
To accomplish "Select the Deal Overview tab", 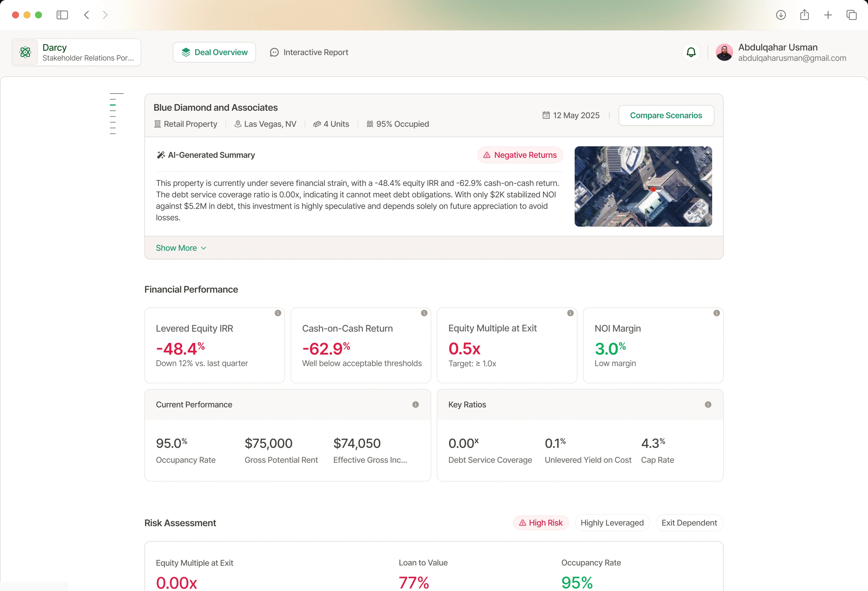I will pos(214,52).
